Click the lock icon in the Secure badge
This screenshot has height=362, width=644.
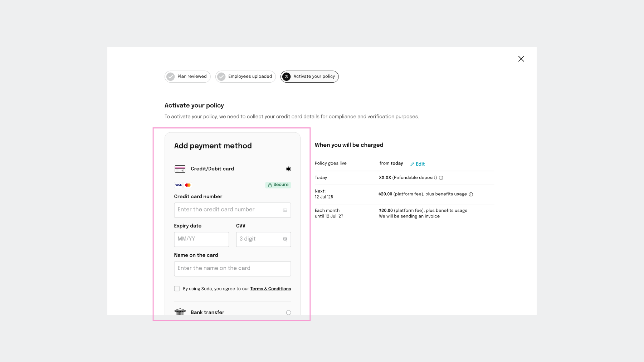pyautogui.click(x=270, y=185)
